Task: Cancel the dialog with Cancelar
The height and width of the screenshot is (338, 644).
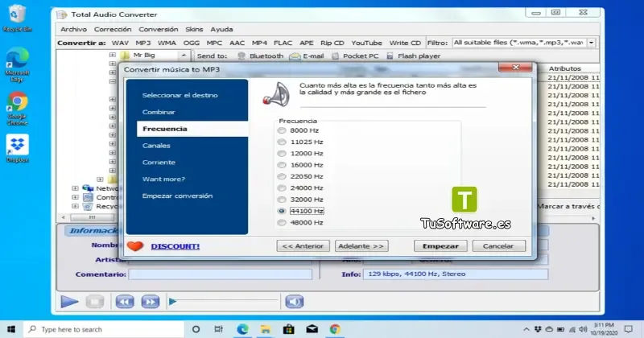Action: (498, 246)
